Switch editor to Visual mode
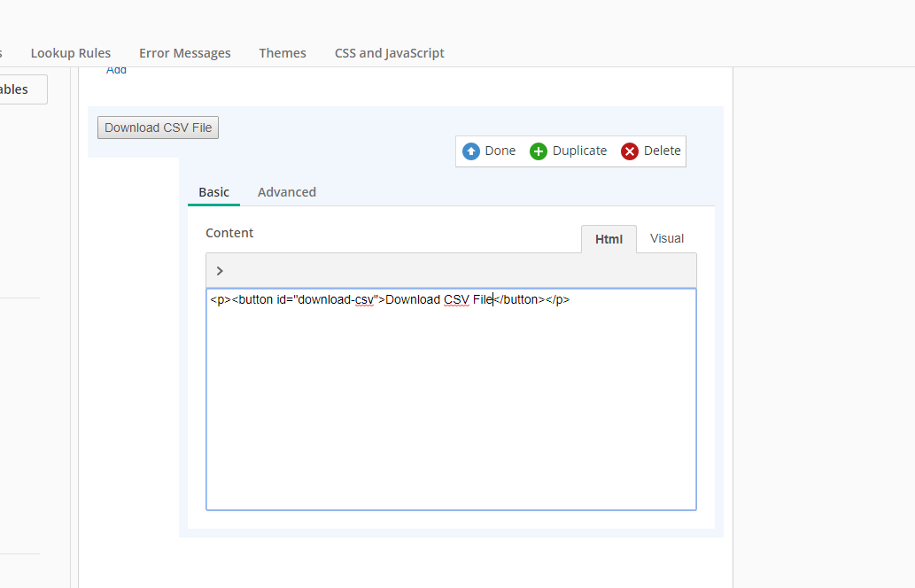The height and width of the screenshot is (588, 915). [666, 238]
